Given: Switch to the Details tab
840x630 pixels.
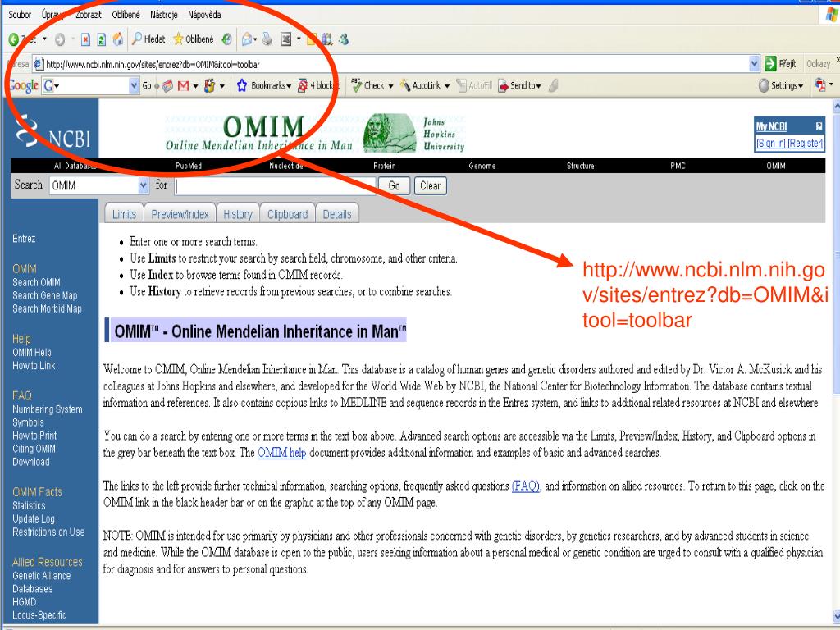Looking at the screenshot, I should (337, 214).
